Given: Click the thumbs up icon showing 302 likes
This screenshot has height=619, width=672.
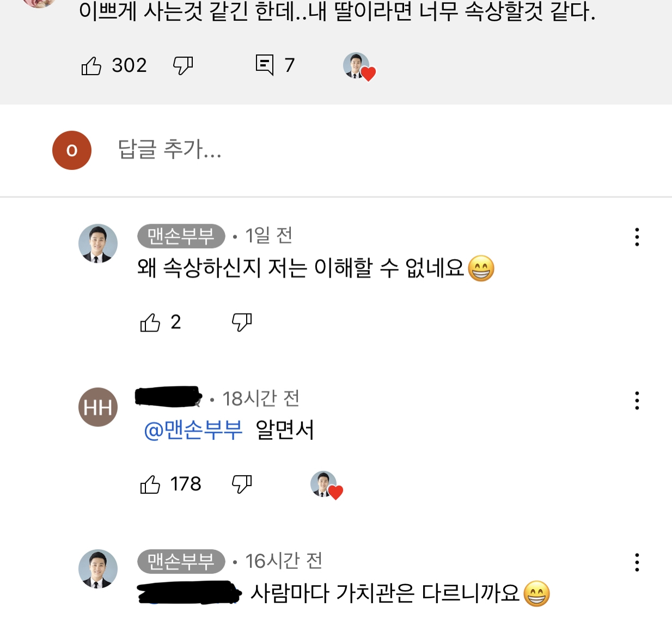Looking at the screenshot, I should pos(92,65).
